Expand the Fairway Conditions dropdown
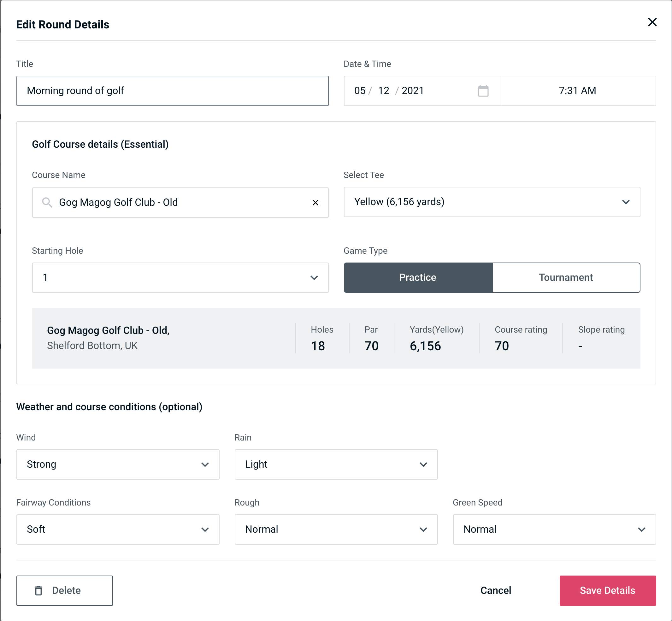The image size is (672, 621). (118, 529)
